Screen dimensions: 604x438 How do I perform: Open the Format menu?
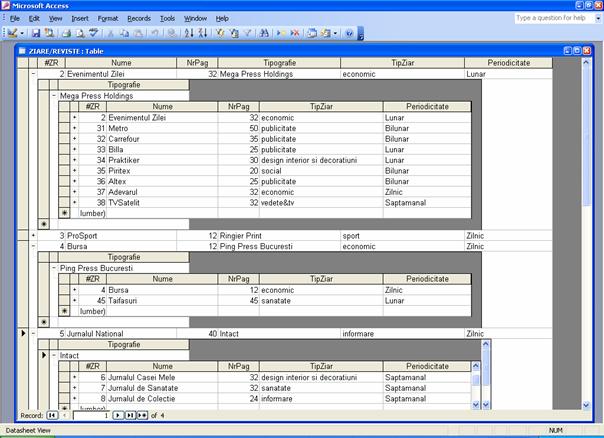pos(108,18)
